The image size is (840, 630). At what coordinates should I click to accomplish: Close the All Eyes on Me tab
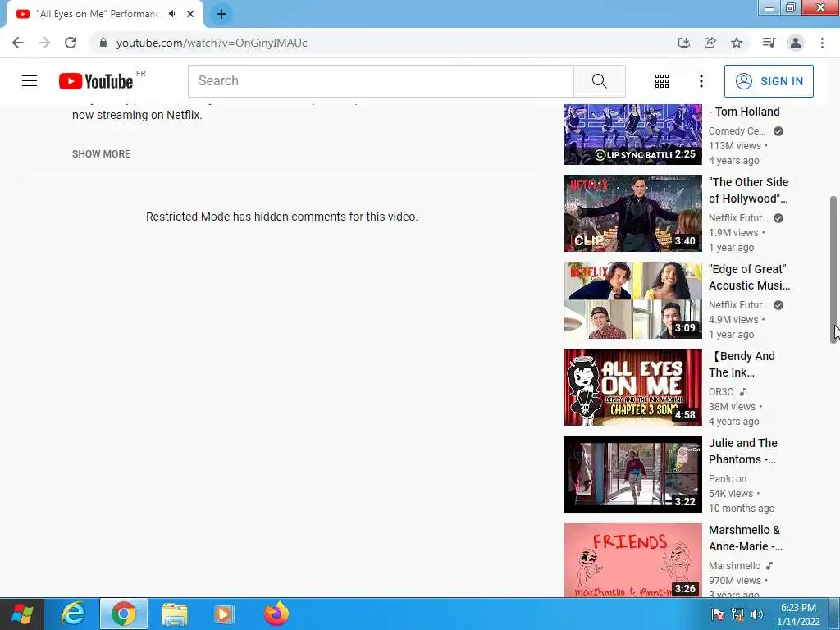point(190,14)
